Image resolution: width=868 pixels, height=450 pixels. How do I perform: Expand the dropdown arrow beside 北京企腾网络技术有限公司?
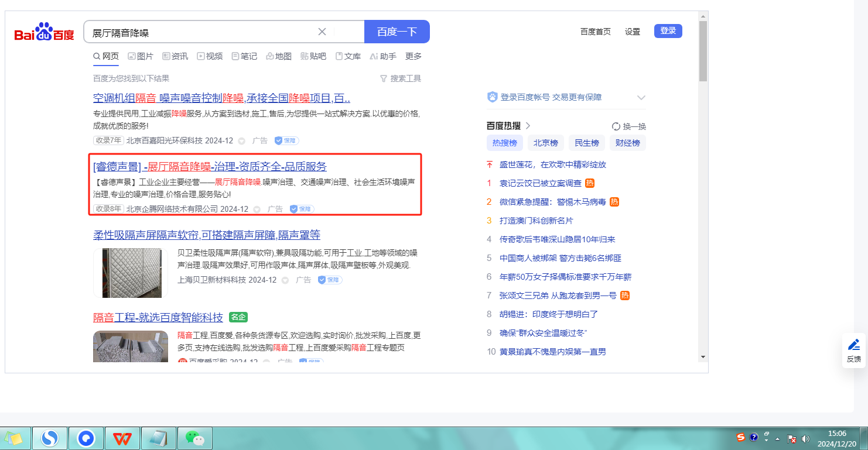tap(258, 209)
